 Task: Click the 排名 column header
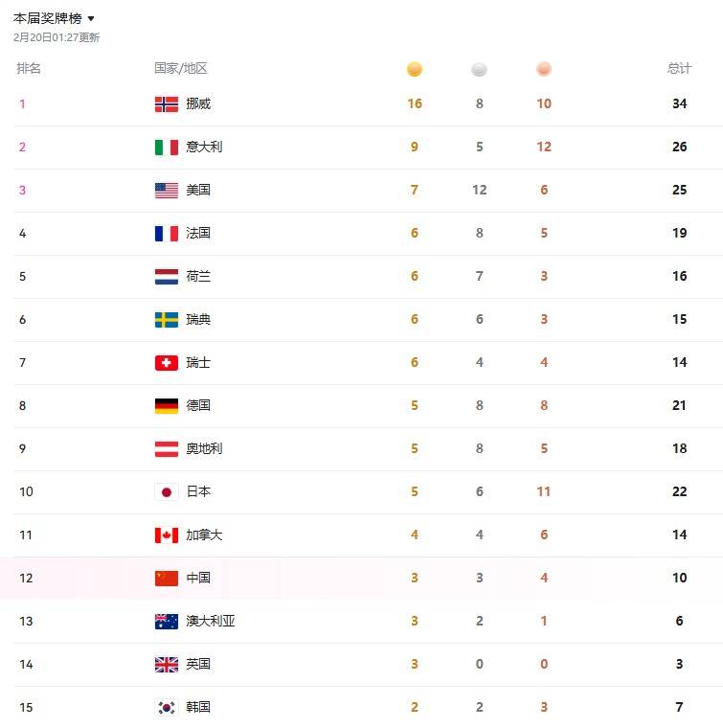(x=30, y=68)
